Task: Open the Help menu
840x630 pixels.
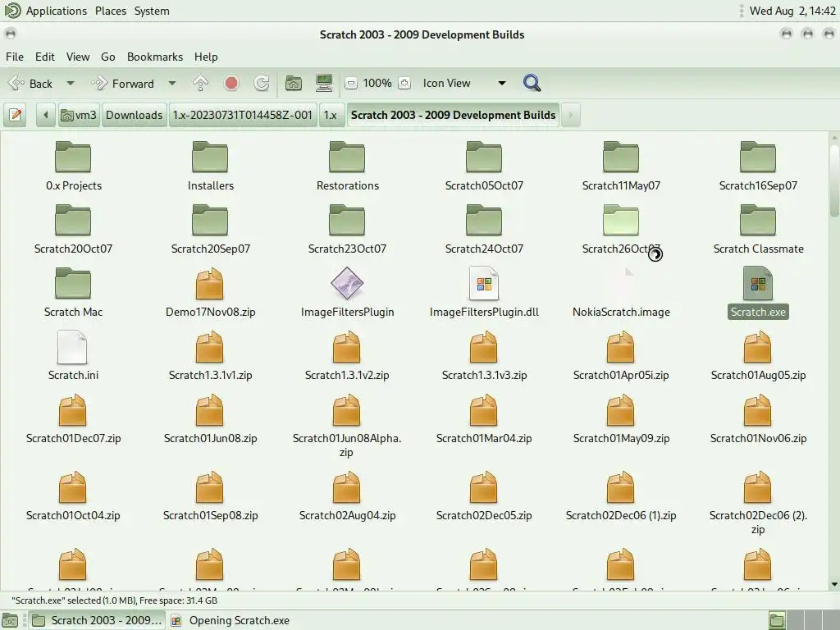Action: [206, 57]
